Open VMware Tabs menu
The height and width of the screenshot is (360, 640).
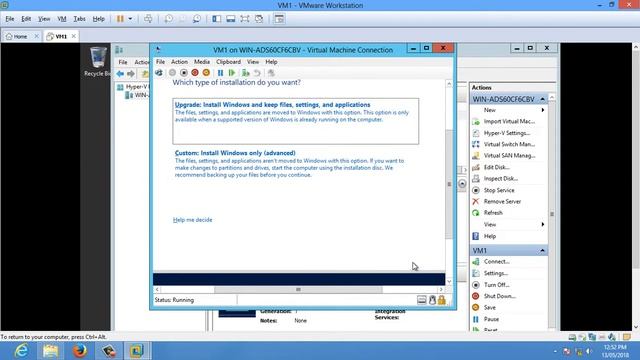tap(79, 19)
